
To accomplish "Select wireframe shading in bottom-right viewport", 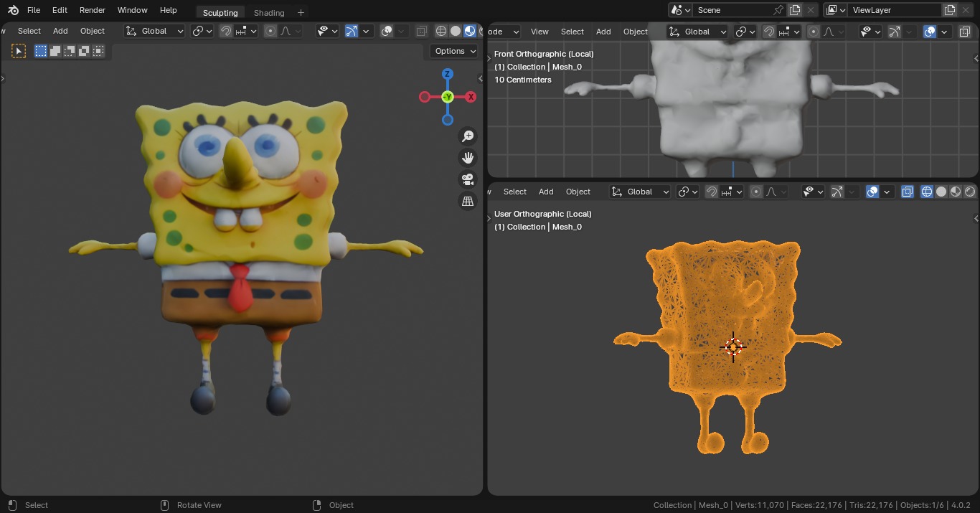I will [x=927, y=192].
